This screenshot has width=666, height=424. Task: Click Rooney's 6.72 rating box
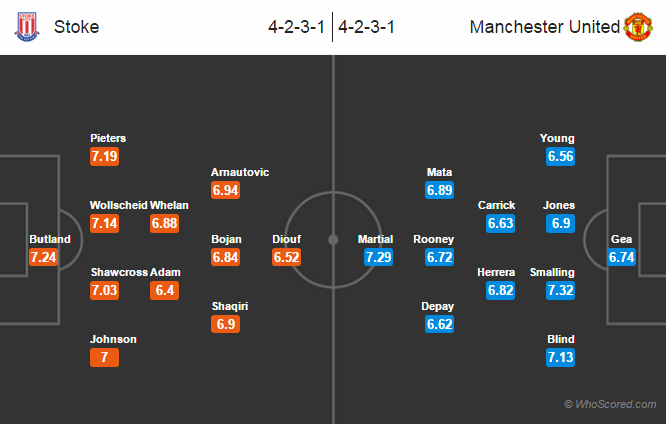(x=439, y=257)
